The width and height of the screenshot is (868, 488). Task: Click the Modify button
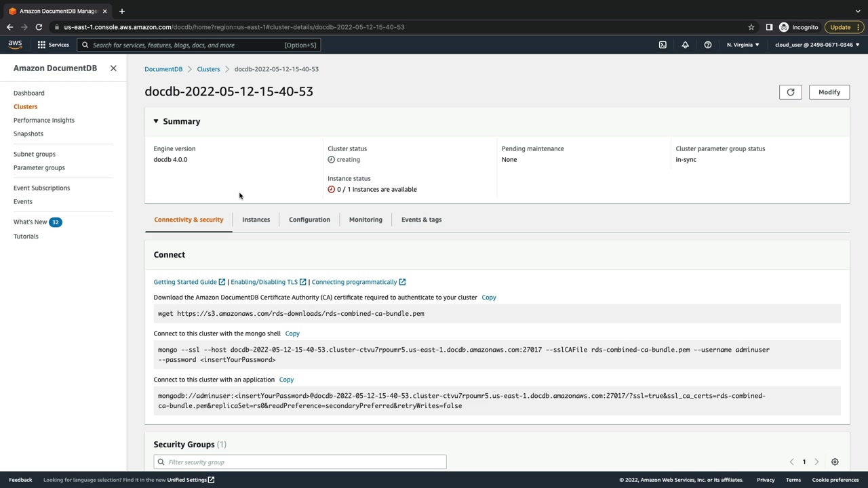(829, 92)
